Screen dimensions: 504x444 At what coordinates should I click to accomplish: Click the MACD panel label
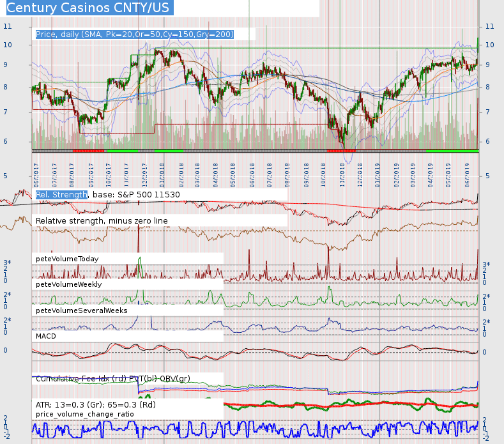(46, 336)
